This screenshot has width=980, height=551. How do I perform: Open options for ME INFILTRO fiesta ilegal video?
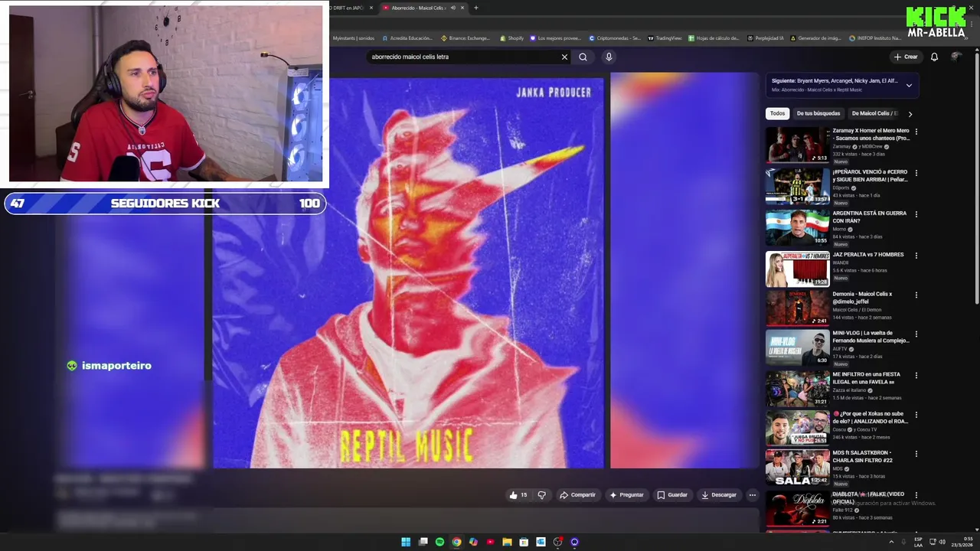[x=916, y=376]
